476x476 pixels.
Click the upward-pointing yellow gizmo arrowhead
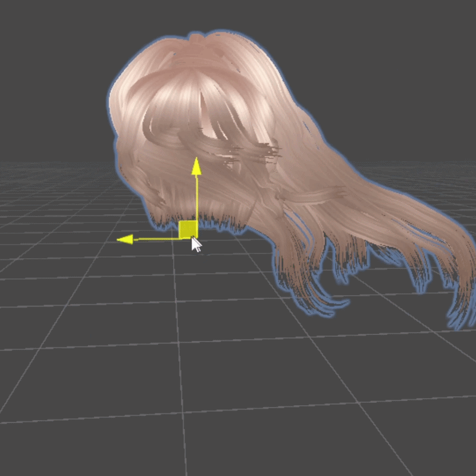pos(196,166)
